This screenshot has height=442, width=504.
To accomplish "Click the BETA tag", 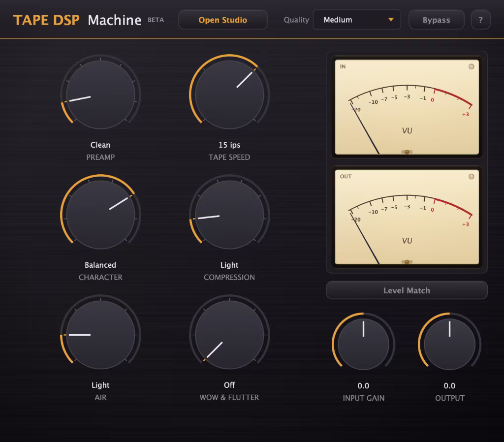I will click(156, 20).
